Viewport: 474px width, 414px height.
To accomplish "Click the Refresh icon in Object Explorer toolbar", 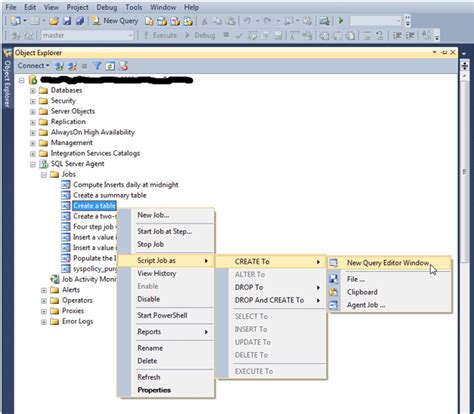I will click(x=110, y=66).
